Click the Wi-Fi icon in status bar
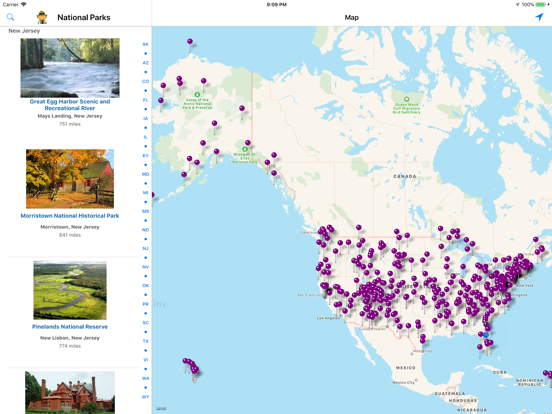Screen dimensions: 552x414 [24, 5]
